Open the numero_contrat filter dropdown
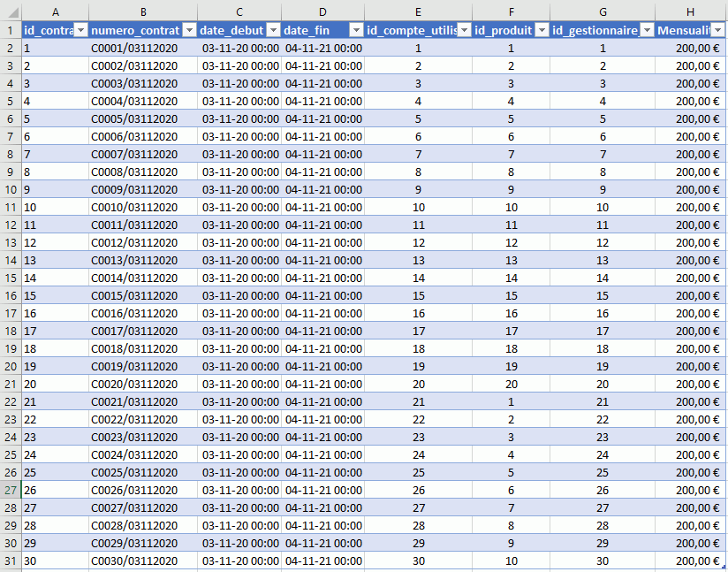Screen dimensions: 728x572 pos(189,31)
